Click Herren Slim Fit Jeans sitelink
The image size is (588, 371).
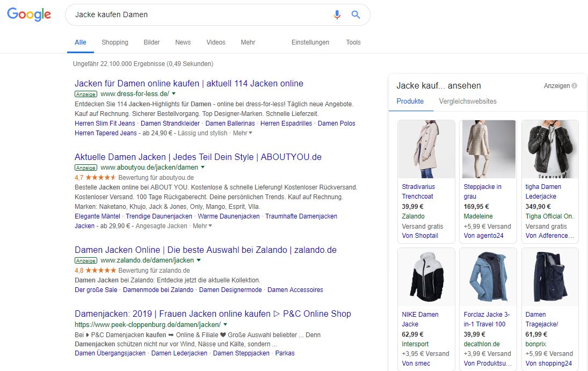pos(105,123)
